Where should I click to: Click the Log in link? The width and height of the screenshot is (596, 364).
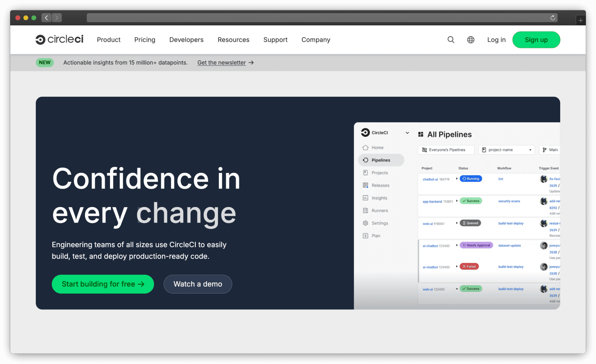coord(496,40)
